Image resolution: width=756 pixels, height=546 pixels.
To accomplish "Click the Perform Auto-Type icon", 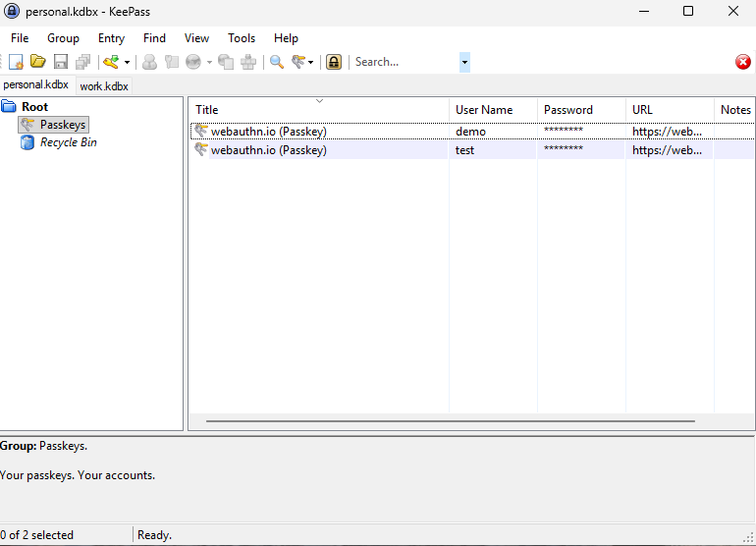I will coord(248,62).
